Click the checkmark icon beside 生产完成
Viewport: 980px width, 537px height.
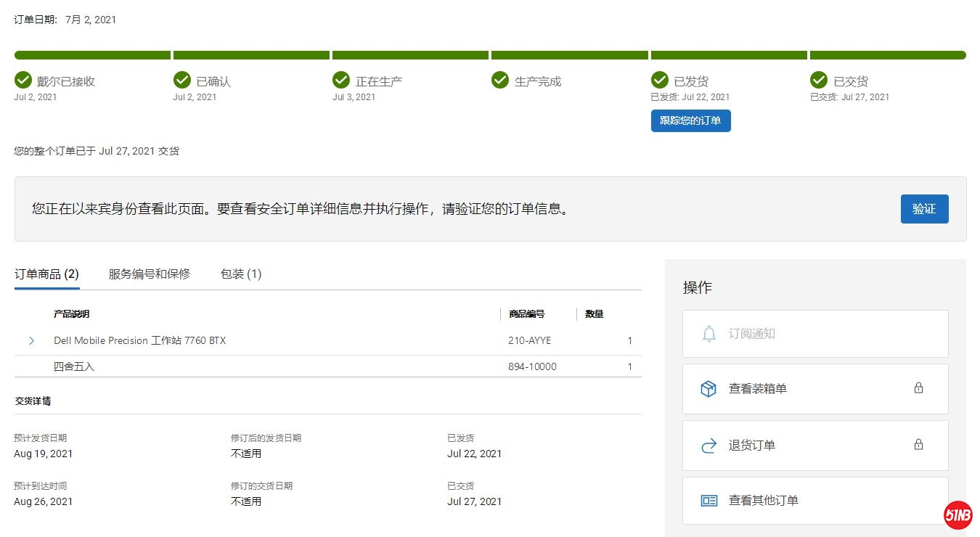[x=500, y=80]
